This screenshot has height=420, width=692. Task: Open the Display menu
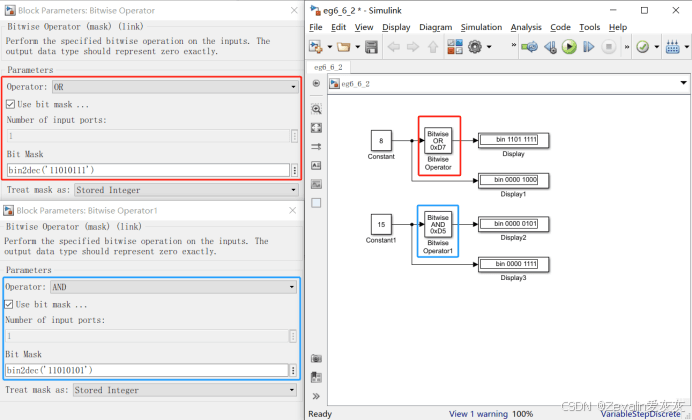point(396,27)
